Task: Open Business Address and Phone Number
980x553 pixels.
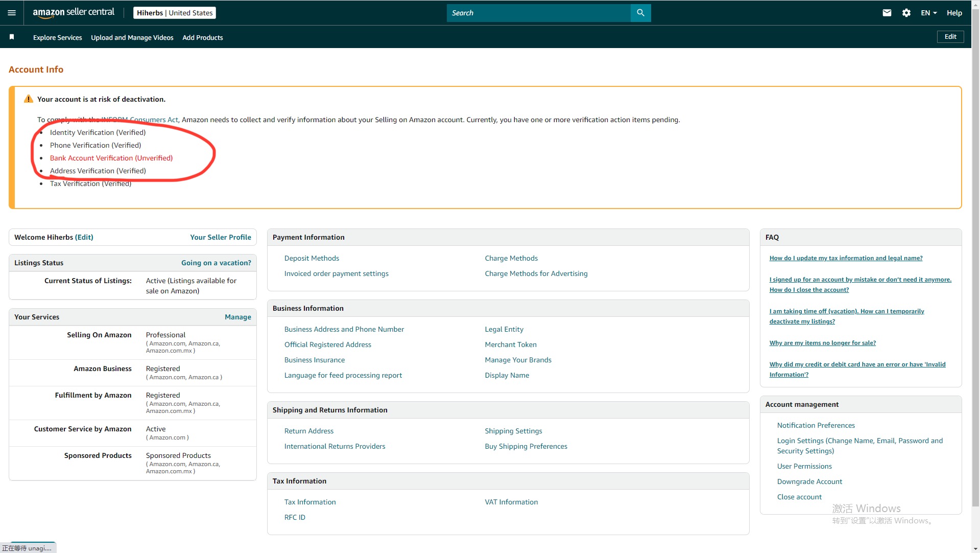Action: (344, 329)
